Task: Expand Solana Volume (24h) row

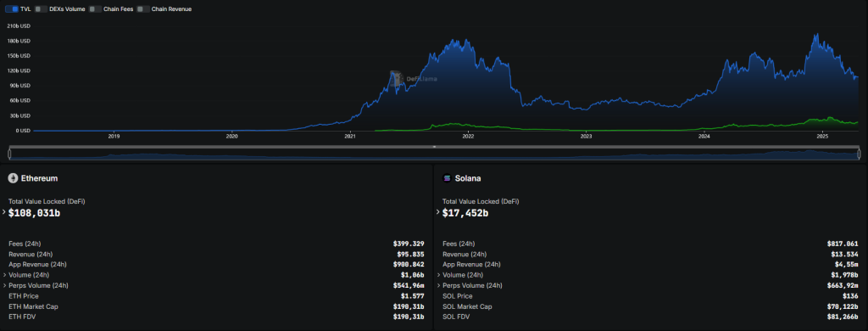Action: click(438, 275)
